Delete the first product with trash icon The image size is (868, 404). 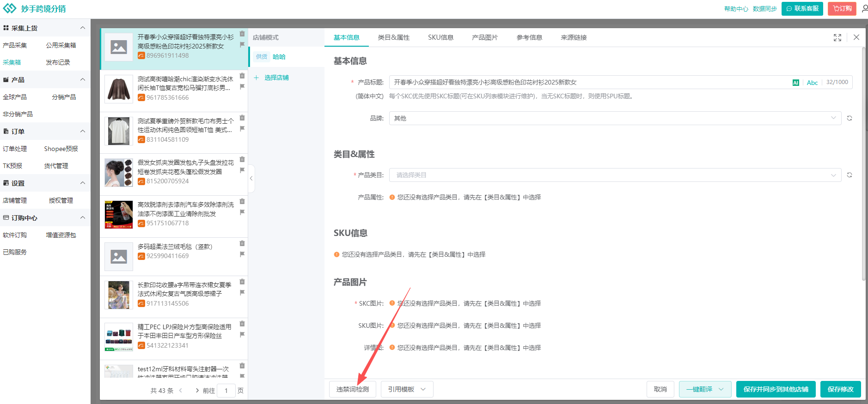242,34
